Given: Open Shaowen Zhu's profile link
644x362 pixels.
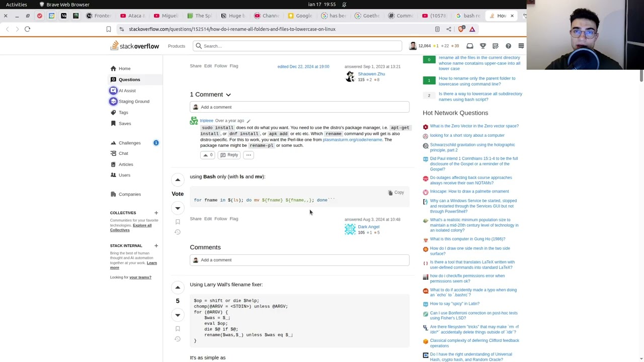Looking at the screenshot, I should pyautogui.click(x=371, y=74).
